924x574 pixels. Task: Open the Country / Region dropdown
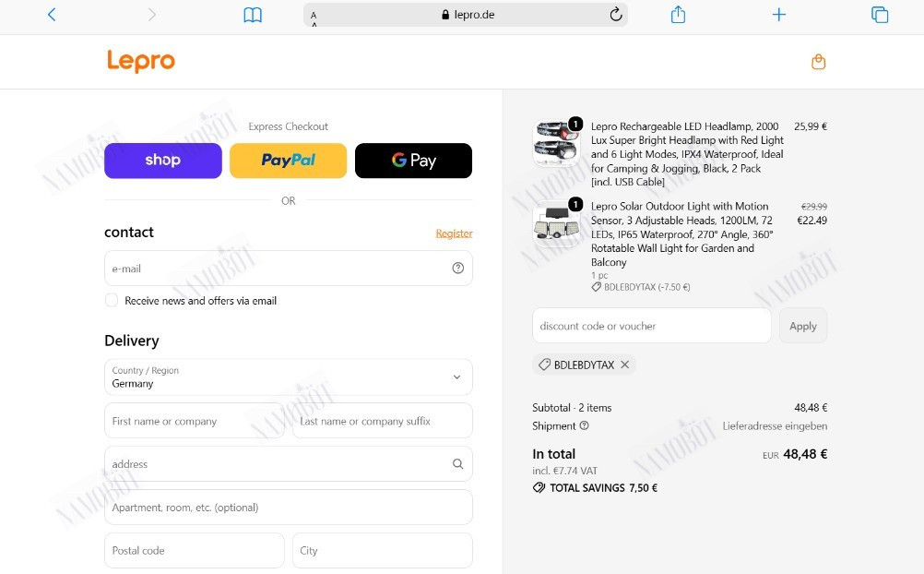point(288,377)
